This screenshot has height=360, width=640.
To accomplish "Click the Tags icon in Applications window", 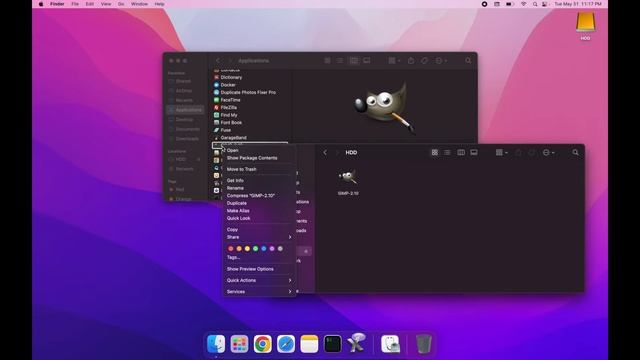I will tap(424, 61).
